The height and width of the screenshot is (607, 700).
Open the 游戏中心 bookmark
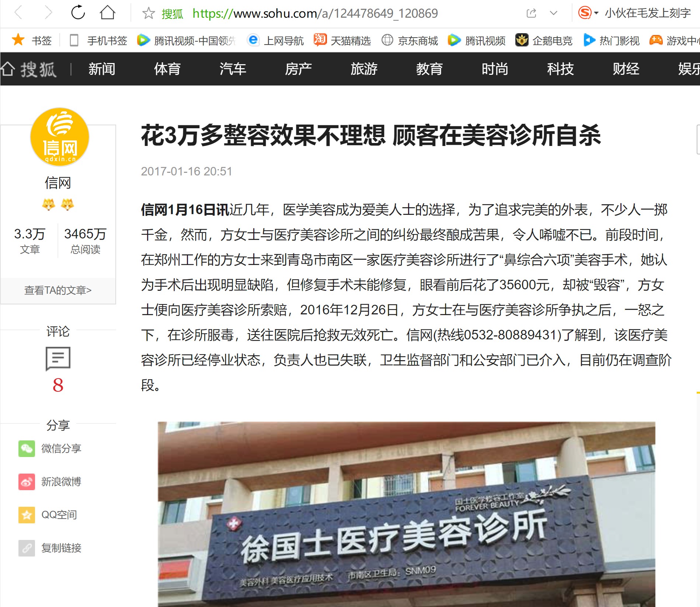(x=675, y=40)
